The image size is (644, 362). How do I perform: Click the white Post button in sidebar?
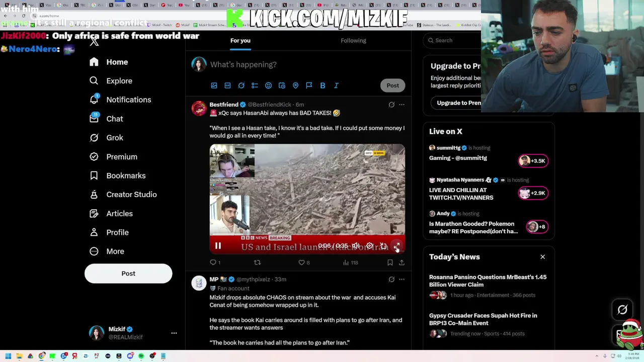pyautogui.click(x=128, y=274)
